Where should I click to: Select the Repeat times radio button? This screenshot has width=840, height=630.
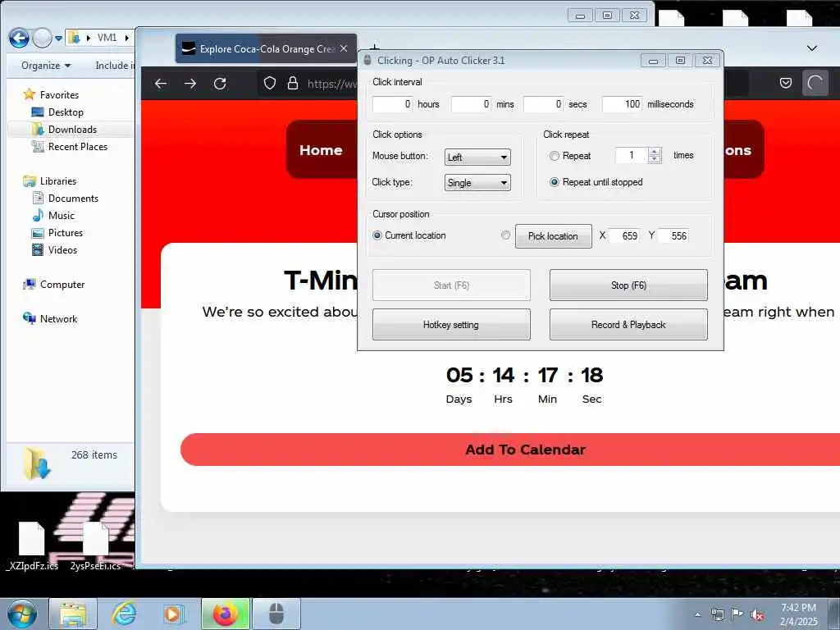click(x=555, y=156)
